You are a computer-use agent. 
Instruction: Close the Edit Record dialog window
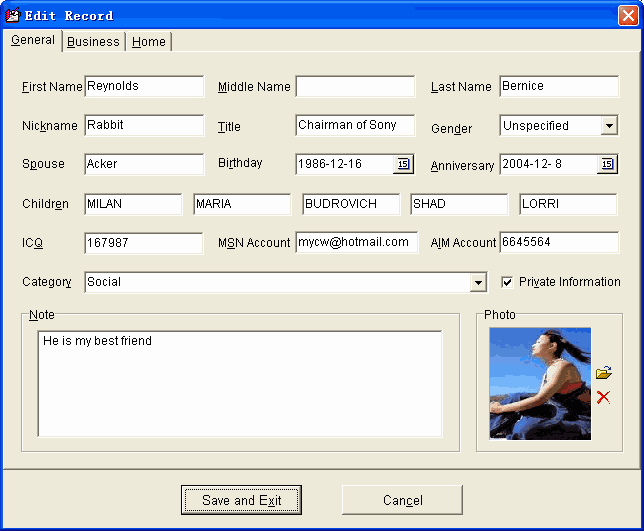[x=627, y=15]
